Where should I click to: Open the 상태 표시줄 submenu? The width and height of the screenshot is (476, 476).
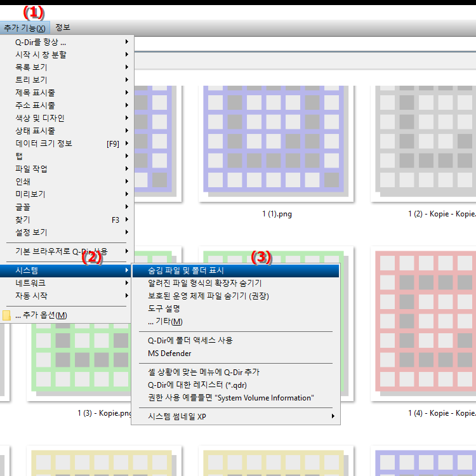pyautogui.click(x=66, y=131)
